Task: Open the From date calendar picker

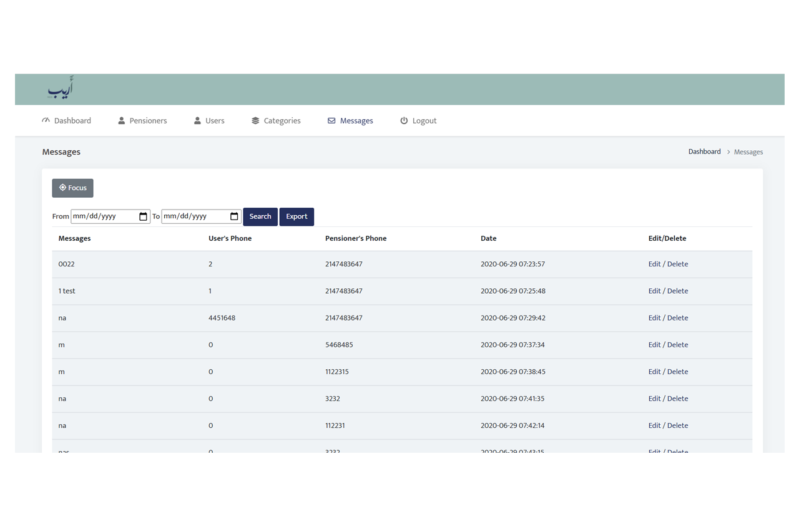Action: [x=143, y=216]
